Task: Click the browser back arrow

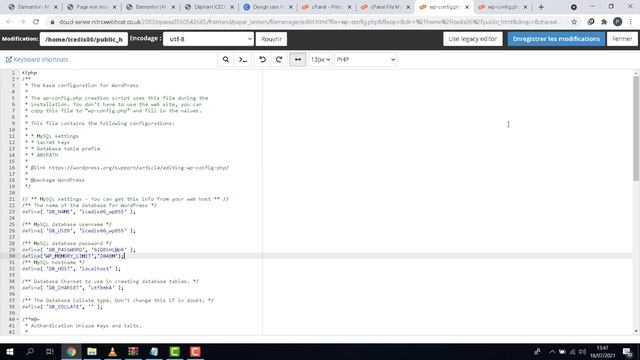Action: click(x=9, y=22)
